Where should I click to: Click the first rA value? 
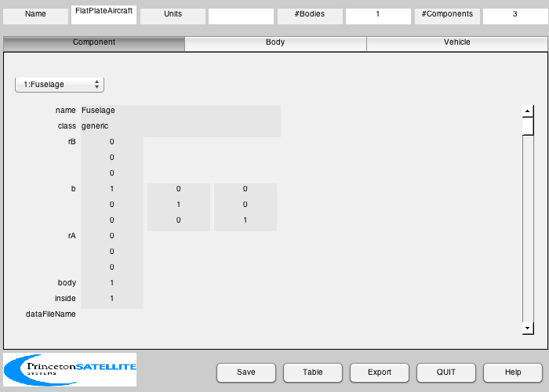(112, 236)
